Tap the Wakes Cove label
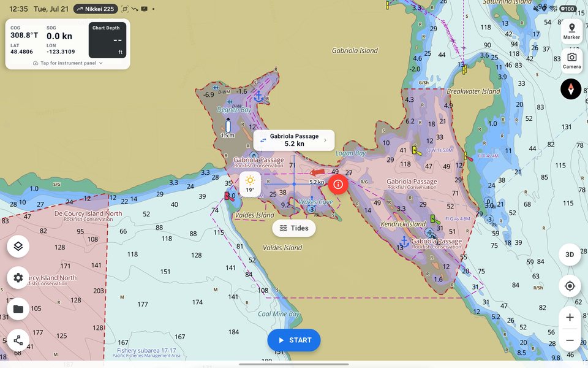The width and height of the screenshot is (588, 368). pyautogui.click(x=316, y=202)
